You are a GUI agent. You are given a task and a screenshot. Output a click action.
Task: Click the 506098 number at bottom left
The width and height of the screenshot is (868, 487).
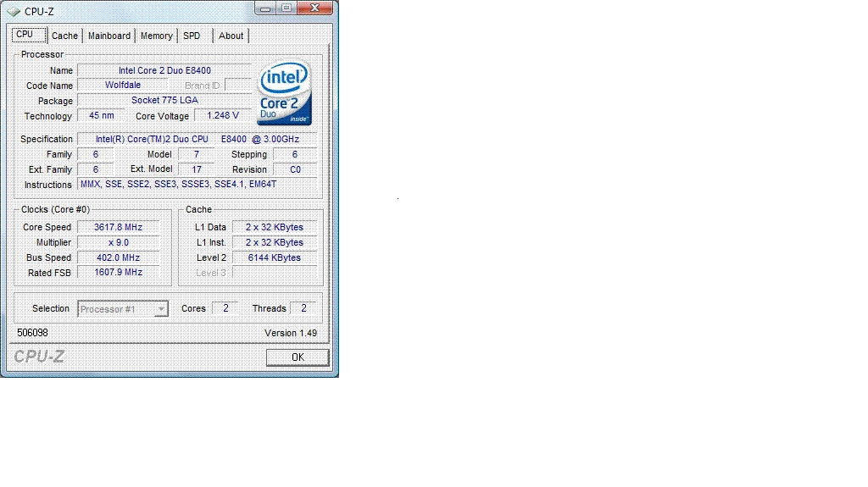click(x=33, y=333)
